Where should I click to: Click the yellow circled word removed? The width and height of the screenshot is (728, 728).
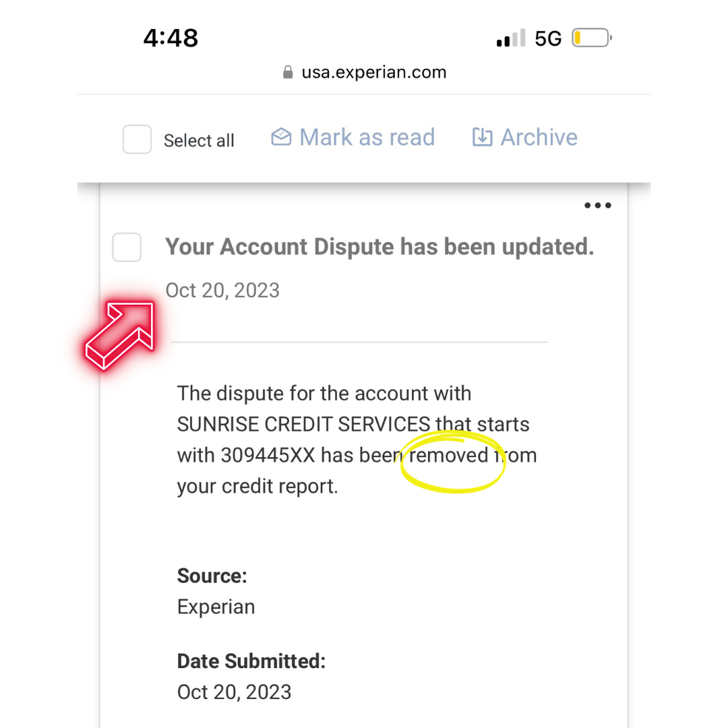[448, 456]
